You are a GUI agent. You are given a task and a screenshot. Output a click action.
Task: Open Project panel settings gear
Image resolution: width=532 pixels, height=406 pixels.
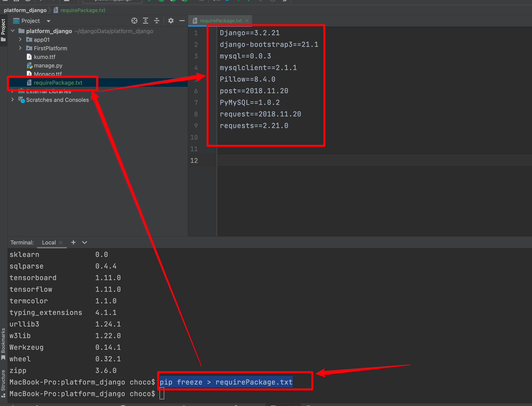click(171, 21)
